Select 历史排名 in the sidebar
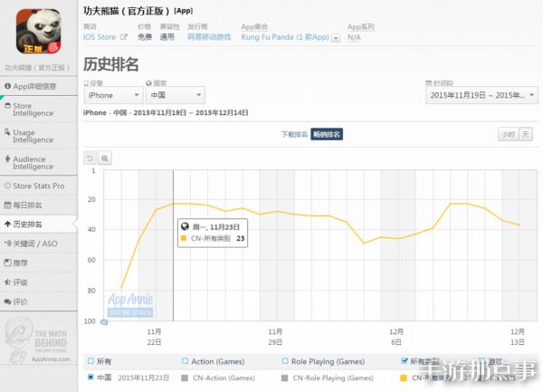543x392 pixels. 38,225
